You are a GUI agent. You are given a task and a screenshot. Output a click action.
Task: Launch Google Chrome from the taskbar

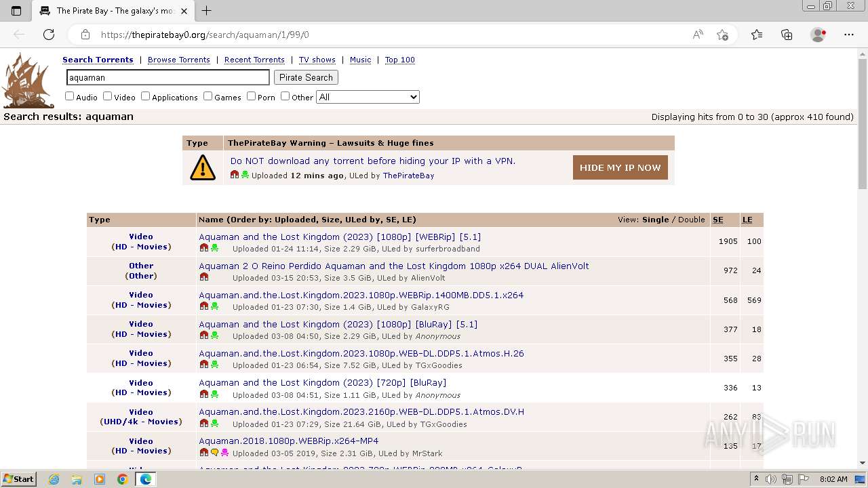[x=123, y=479]
